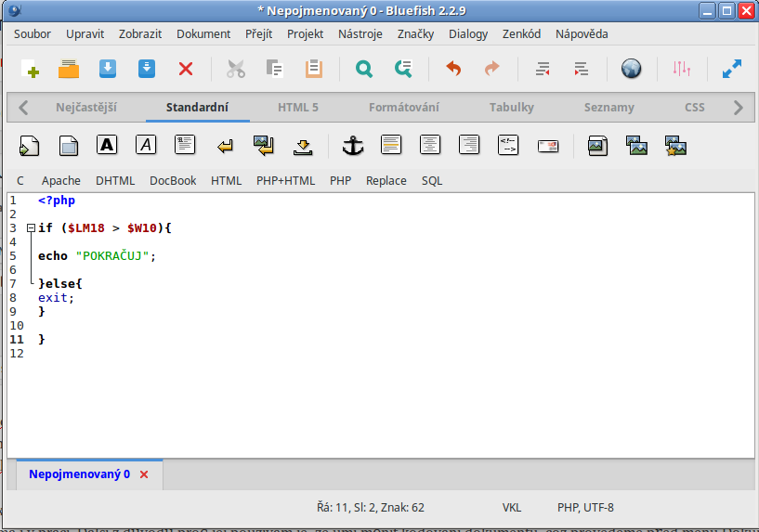Redo with the orange arrow

click(491, 69)
